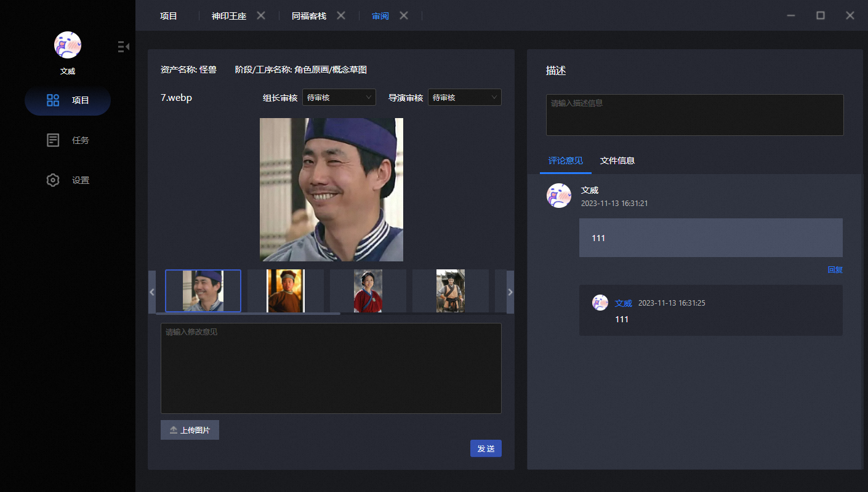Image resolution: width=868 pixels, height=492 pixels.
Task: Click the 7.webp file name
Action: [177, 97]
